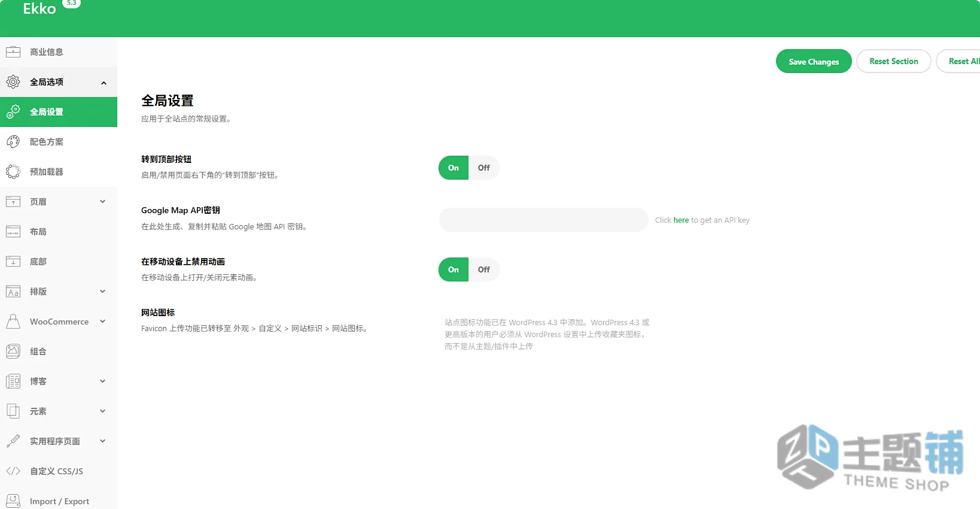Click the gear icon beside 全局选项
This screenshot has height=509, width=980.
click(13, 82)
